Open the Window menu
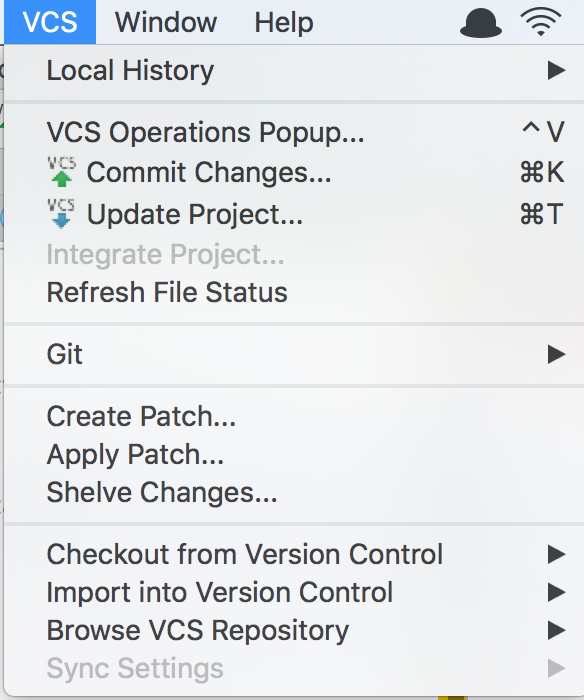The width and height of the screenshot is (584, 700). click(166, 22)
